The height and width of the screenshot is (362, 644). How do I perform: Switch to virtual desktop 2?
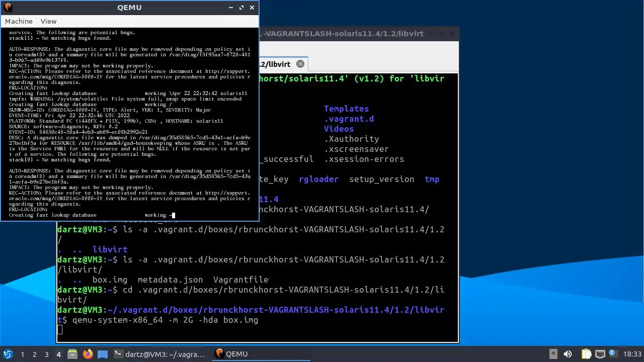click(34, 354)
